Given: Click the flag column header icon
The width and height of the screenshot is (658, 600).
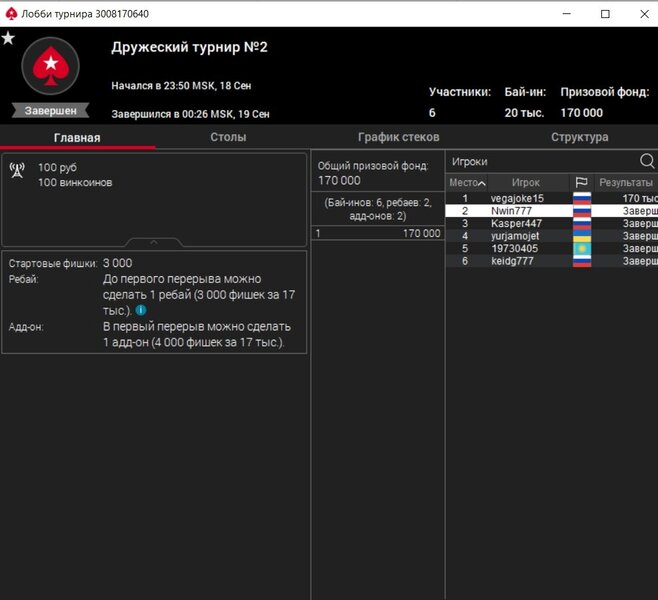Looking at the screenshot, I should point(581,183).
